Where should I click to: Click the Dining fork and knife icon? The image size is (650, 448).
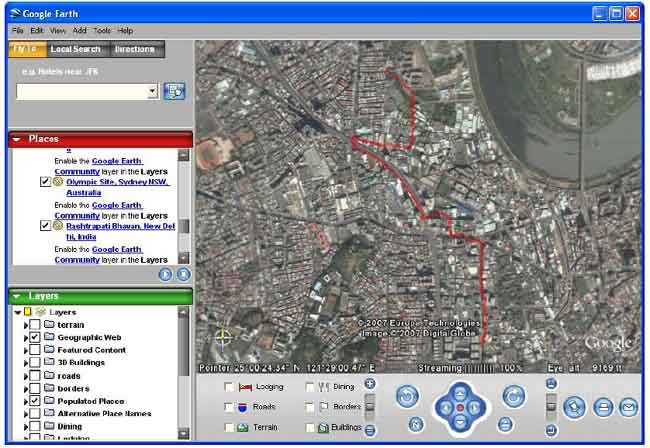324,387
